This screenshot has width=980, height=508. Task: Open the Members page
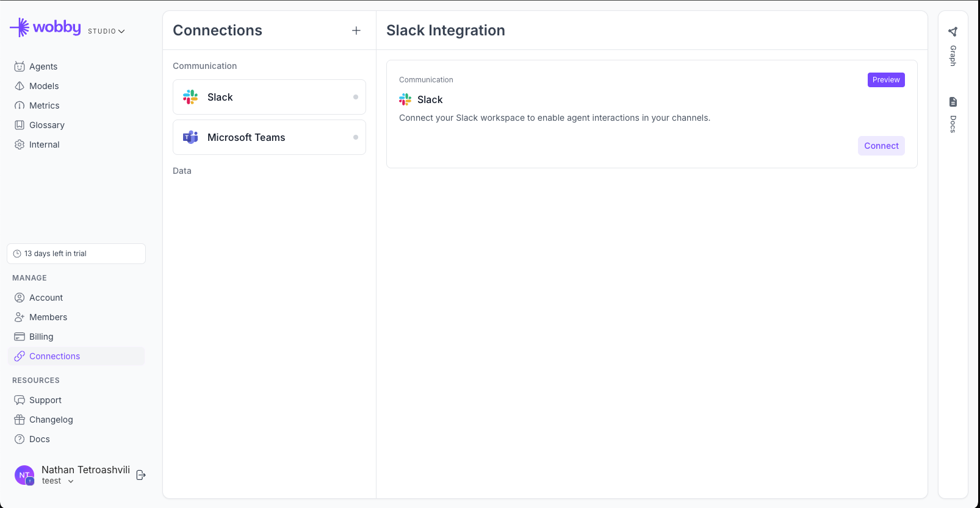point(48,317)
